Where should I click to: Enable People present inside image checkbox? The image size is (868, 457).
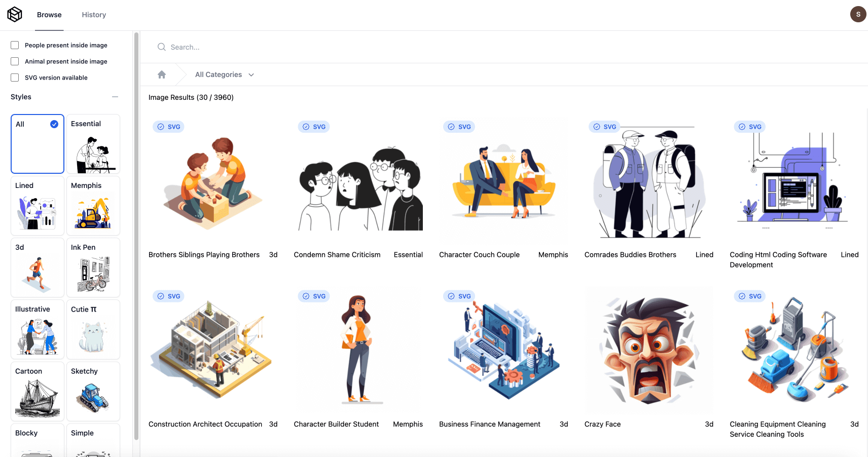[x=15, y=45]
